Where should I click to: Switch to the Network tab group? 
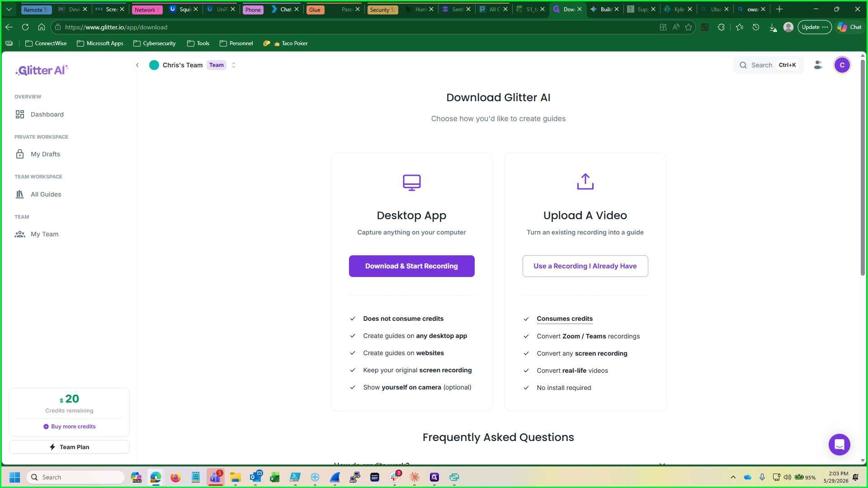[x=147, y=9]
